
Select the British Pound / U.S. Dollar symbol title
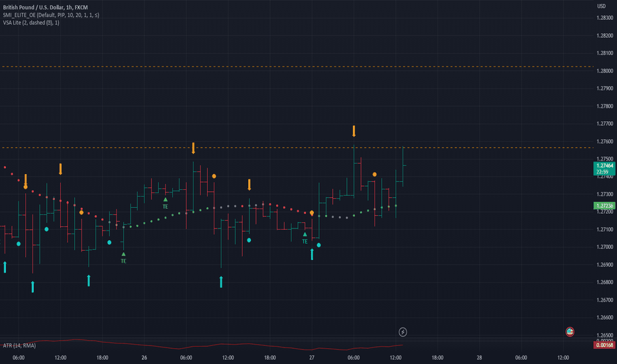pyautogui.click(x=45, y=7)
